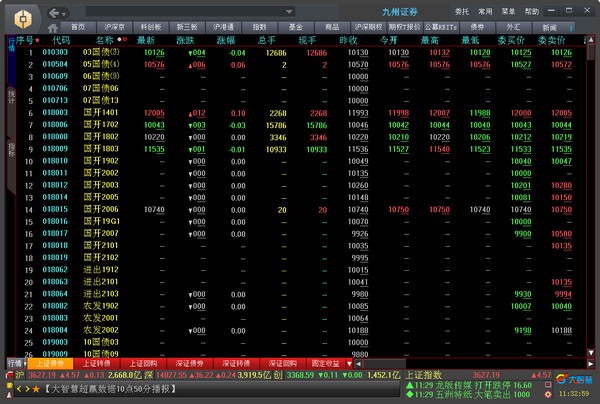Switch to the 上证转债 bottom tab
600x404 pixels.
[x=96, y=363]
